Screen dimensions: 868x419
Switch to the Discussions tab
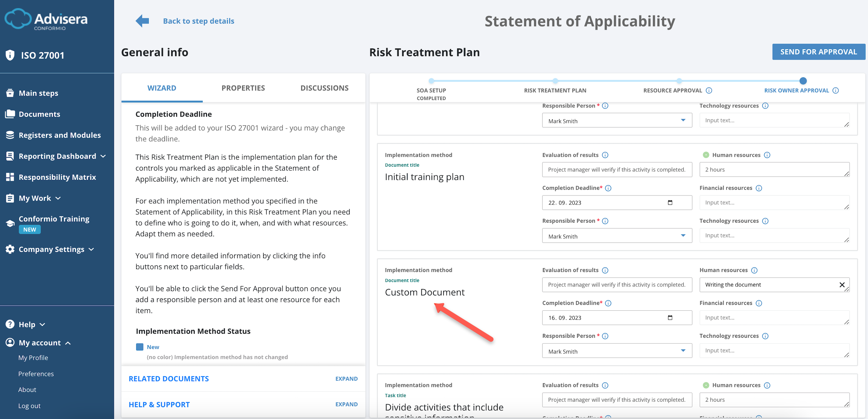pyautogui.click(x=324, y=88)
